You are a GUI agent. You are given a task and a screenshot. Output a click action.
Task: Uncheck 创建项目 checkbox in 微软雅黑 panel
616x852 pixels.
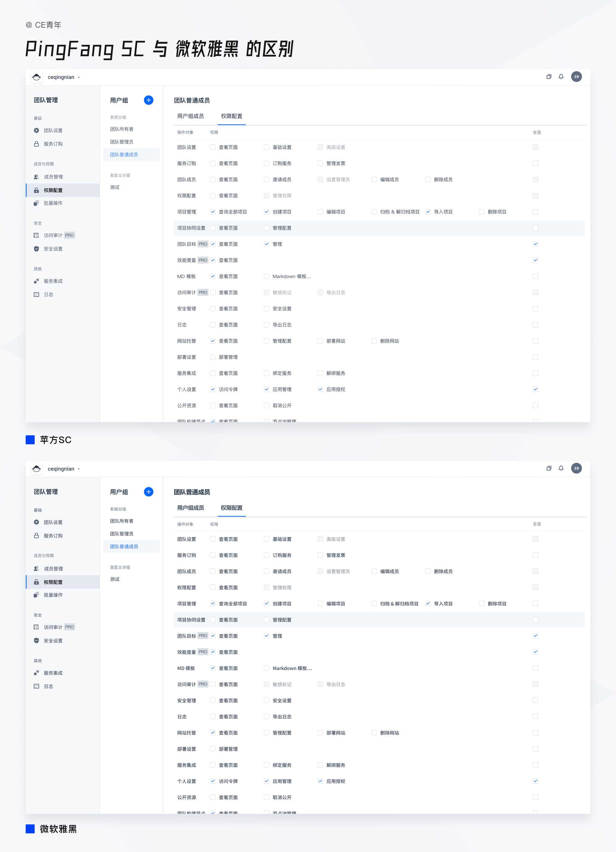click(267, 604)
